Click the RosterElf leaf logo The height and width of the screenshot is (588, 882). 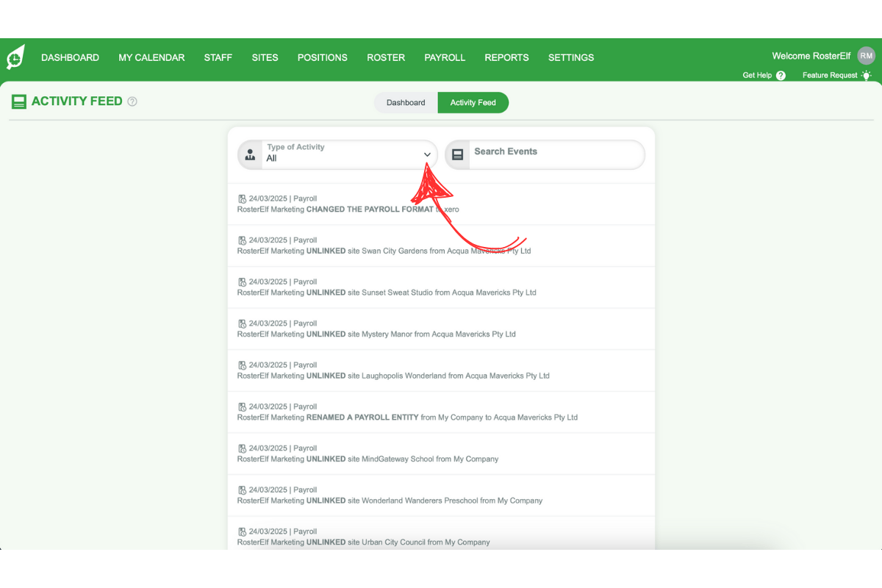(x=15, y=57)
